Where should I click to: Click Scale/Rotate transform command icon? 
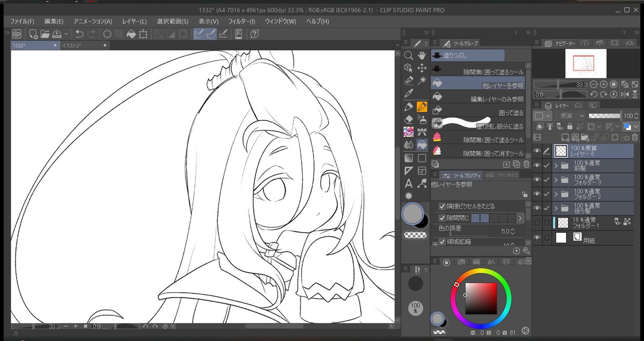tap(143, 34)
